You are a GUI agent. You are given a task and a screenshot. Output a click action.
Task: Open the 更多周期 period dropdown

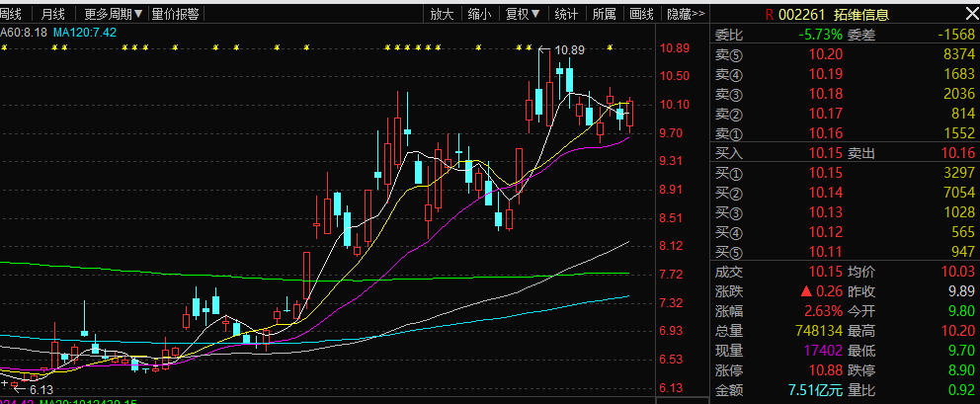tap(114, 14)
